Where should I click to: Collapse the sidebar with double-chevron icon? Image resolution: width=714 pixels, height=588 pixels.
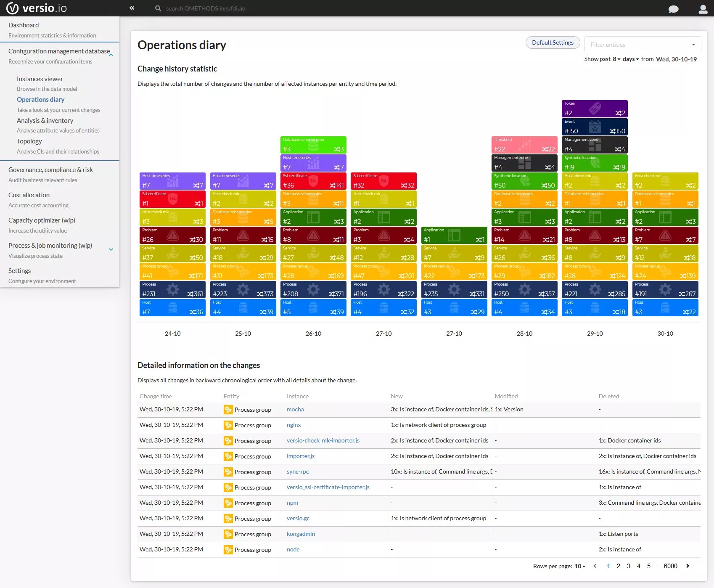point(132,8)
